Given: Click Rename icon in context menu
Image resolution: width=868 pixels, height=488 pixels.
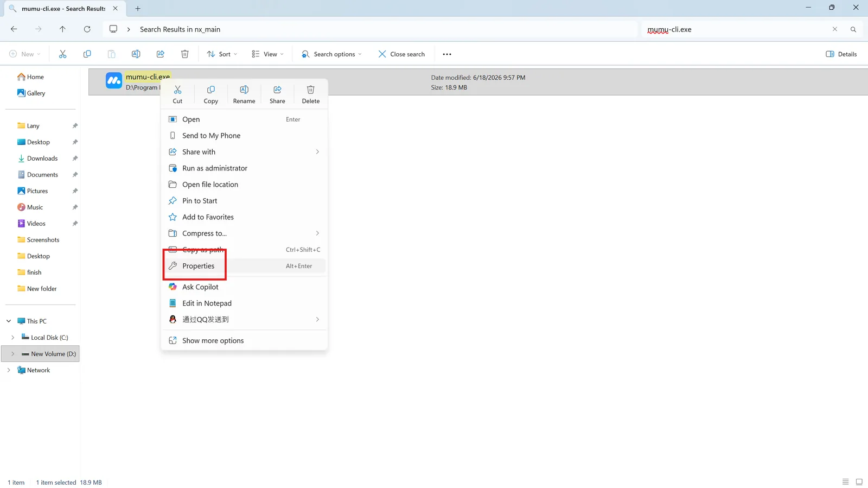Looking at the screenshot, I should click(x=244, y=94).
